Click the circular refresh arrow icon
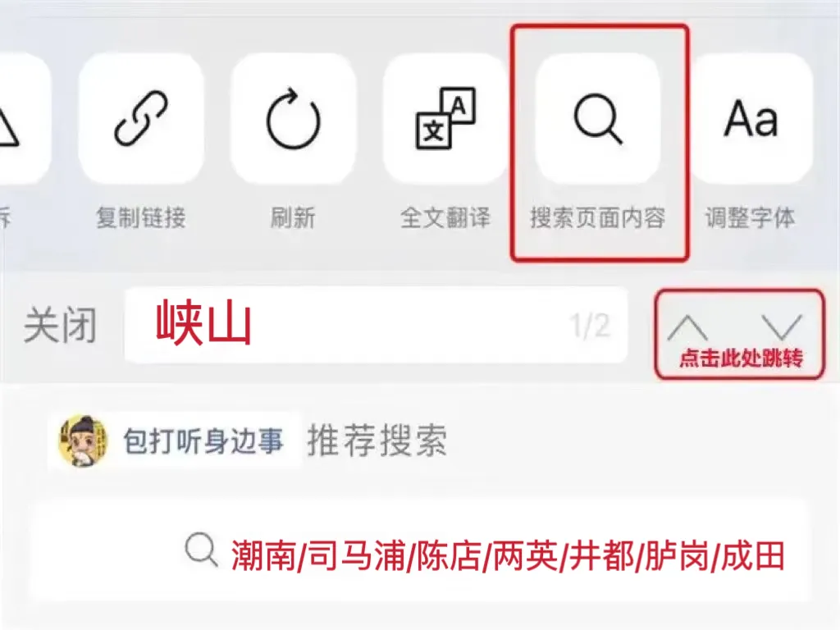Image resolution: width=840 pixels, height=630 pixels. (x=293, y=118)
